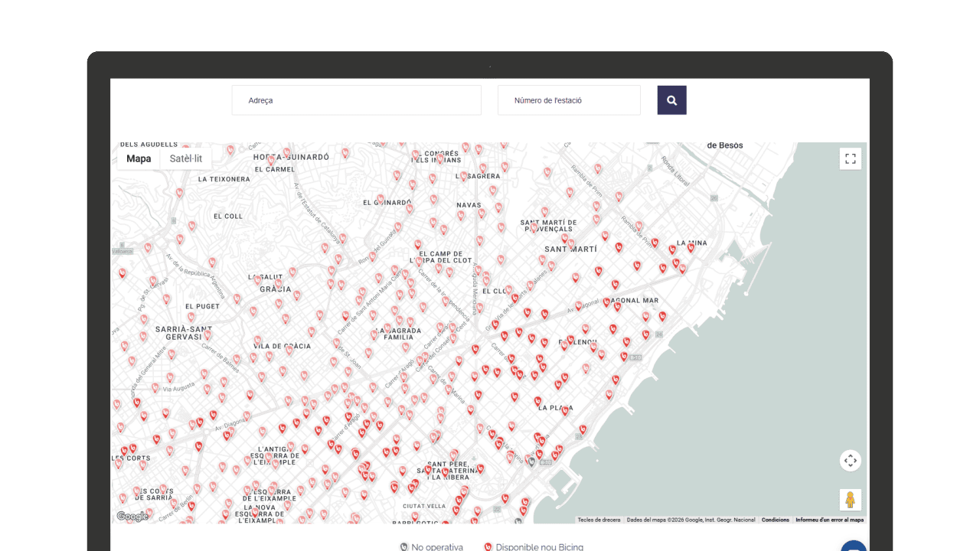Open the blue chat bubble
The width and height of the screenshot is (980, 551).
click(854, 546)
